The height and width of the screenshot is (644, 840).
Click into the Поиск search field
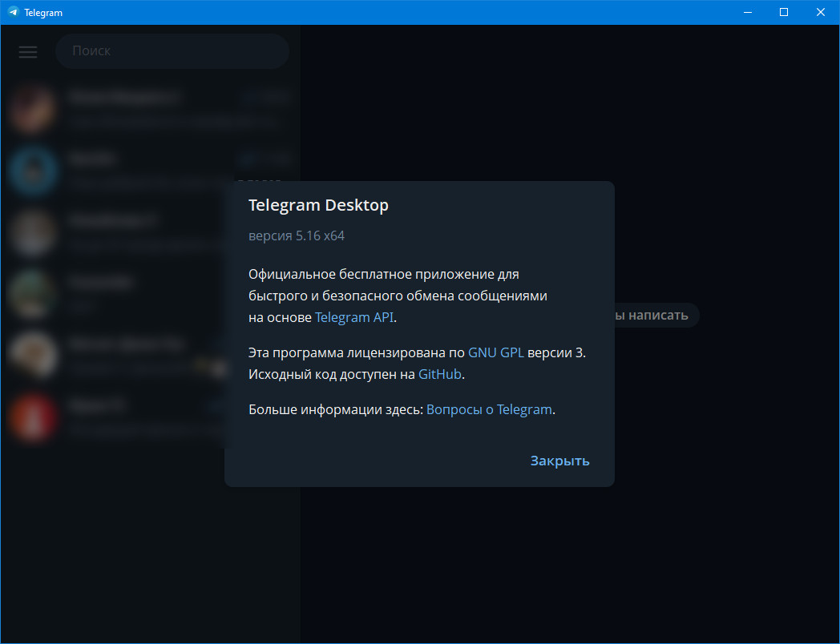(x=172, y=51)
